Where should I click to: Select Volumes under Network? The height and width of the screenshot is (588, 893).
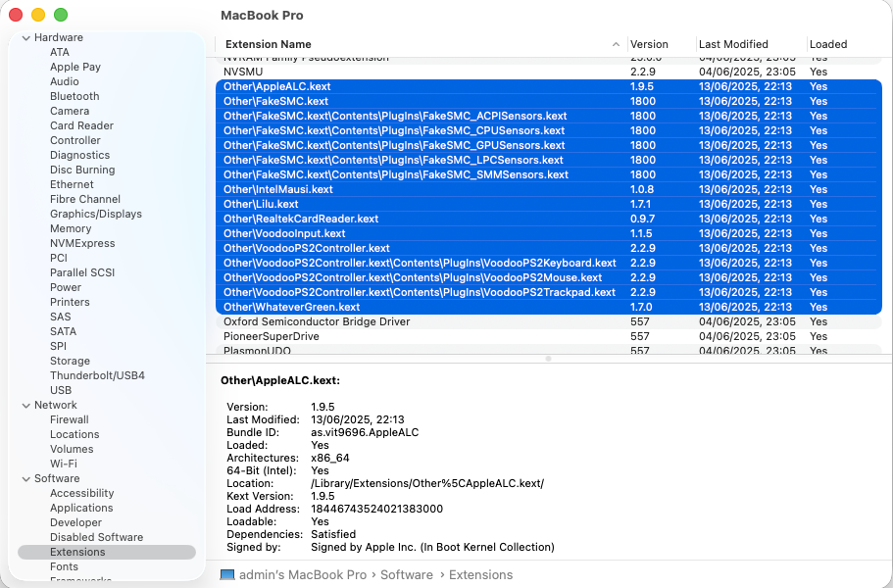tap(72, 449)
